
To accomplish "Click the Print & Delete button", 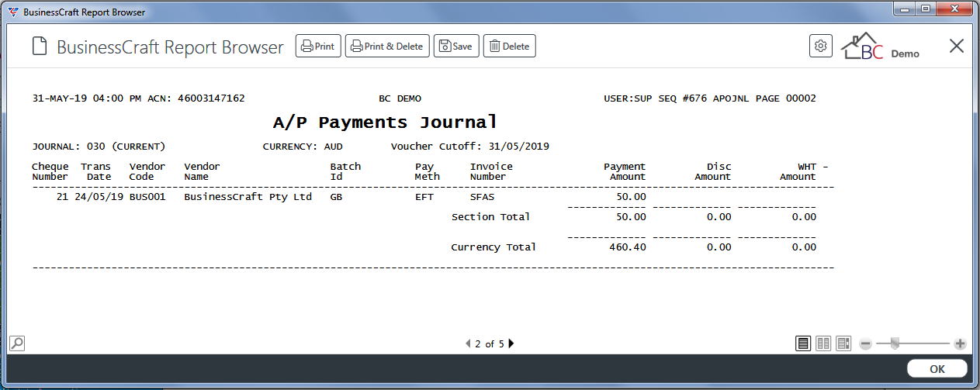I will point(387,47).
